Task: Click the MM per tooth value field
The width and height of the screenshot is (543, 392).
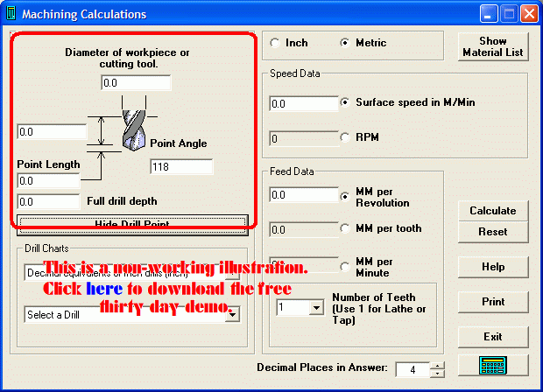Action: 304,230
